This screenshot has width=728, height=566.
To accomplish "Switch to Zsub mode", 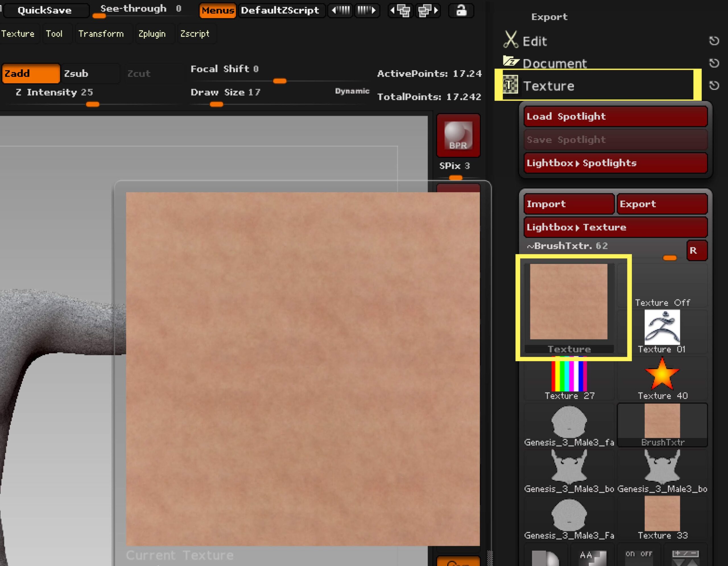I will tap(89, 73).
